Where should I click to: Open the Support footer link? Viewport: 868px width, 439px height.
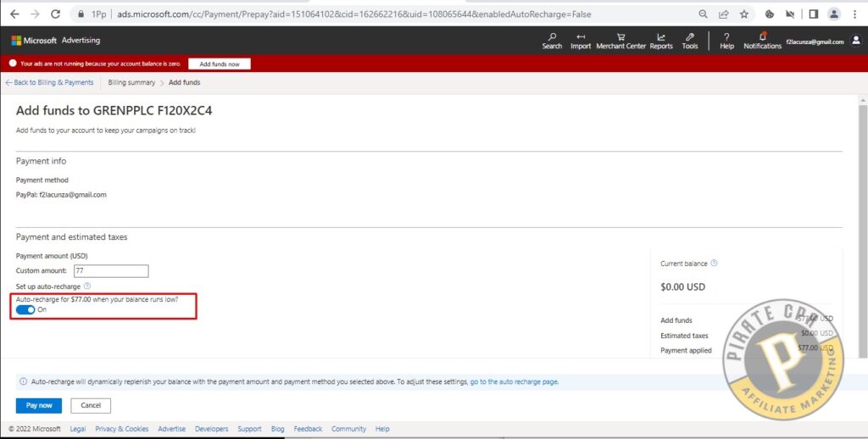(250, 429)
